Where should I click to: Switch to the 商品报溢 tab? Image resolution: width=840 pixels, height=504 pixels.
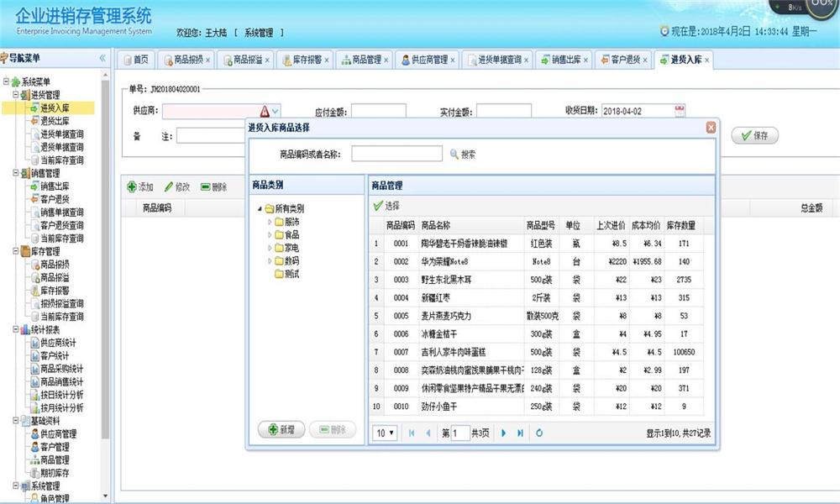[244, 60]
